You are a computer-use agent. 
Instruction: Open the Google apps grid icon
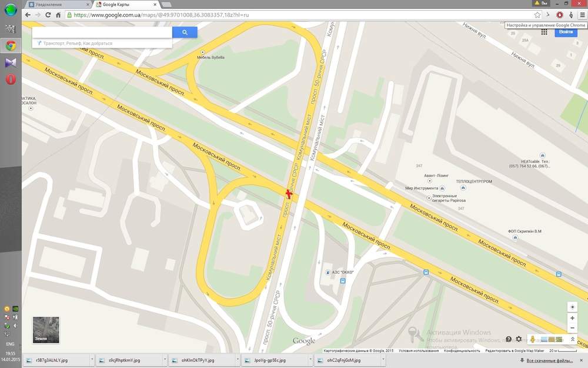point(544,32)
